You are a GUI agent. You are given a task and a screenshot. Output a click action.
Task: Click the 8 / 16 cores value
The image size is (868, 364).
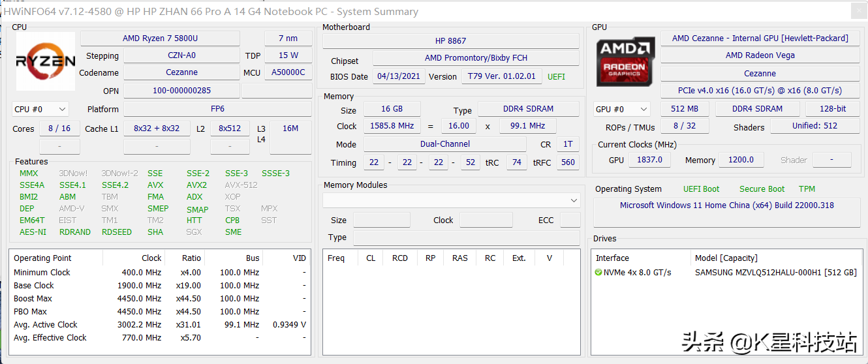59,129
